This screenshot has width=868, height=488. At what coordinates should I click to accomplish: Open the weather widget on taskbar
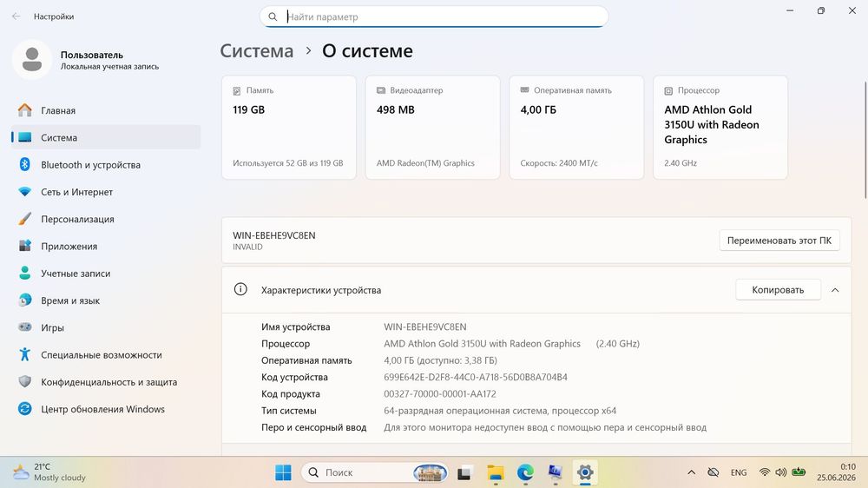point(49,472)
